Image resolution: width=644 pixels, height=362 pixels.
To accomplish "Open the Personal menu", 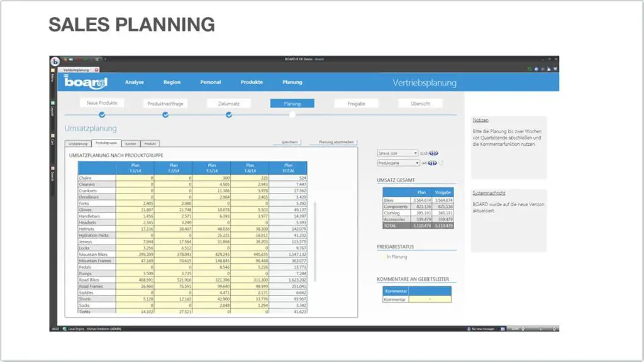I will tap(210, 82).
